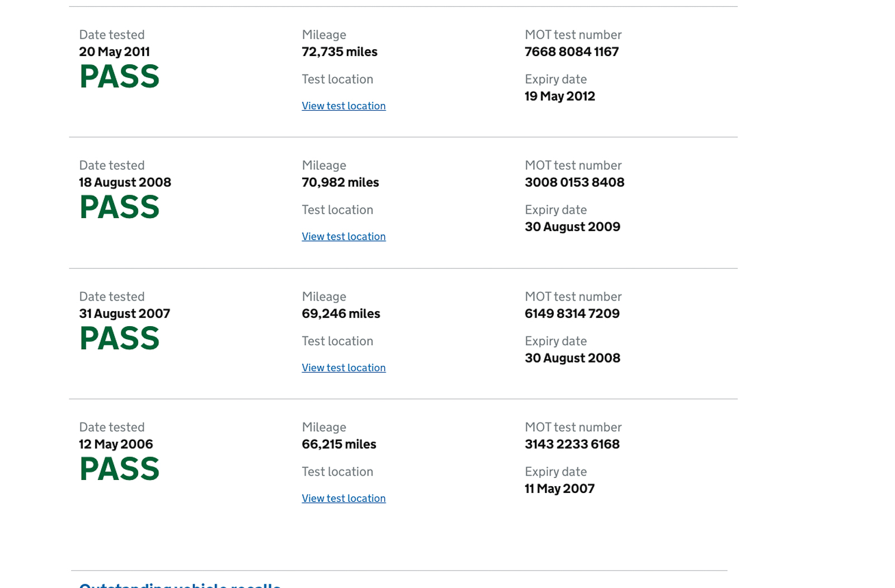Open View test location for 12 May 2006 test
This screenshot has width=895, height=588.
(x=343, y=498)
